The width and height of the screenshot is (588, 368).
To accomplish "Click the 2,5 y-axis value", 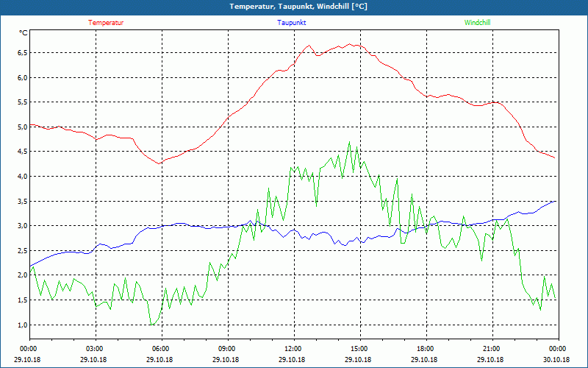I will point(23,250).
